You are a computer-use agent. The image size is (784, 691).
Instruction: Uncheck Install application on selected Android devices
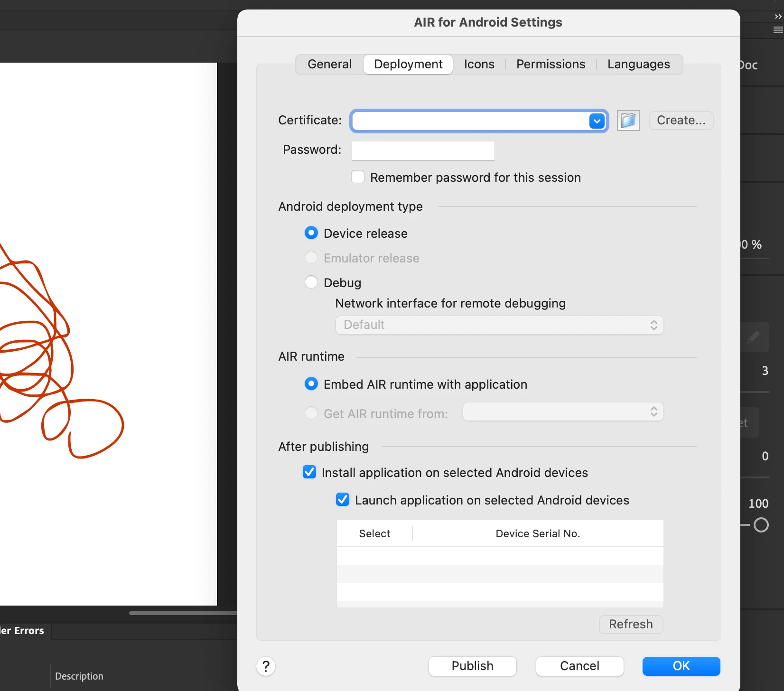309,472
